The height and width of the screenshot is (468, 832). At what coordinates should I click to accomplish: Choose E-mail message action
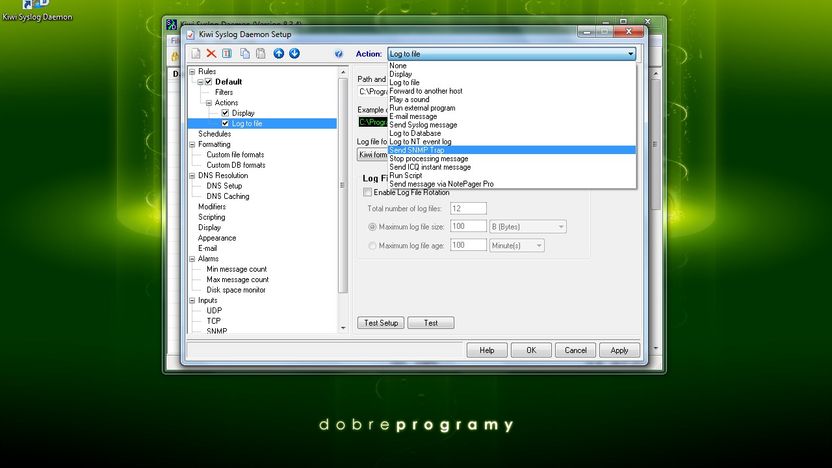click(x=512, y=117)
